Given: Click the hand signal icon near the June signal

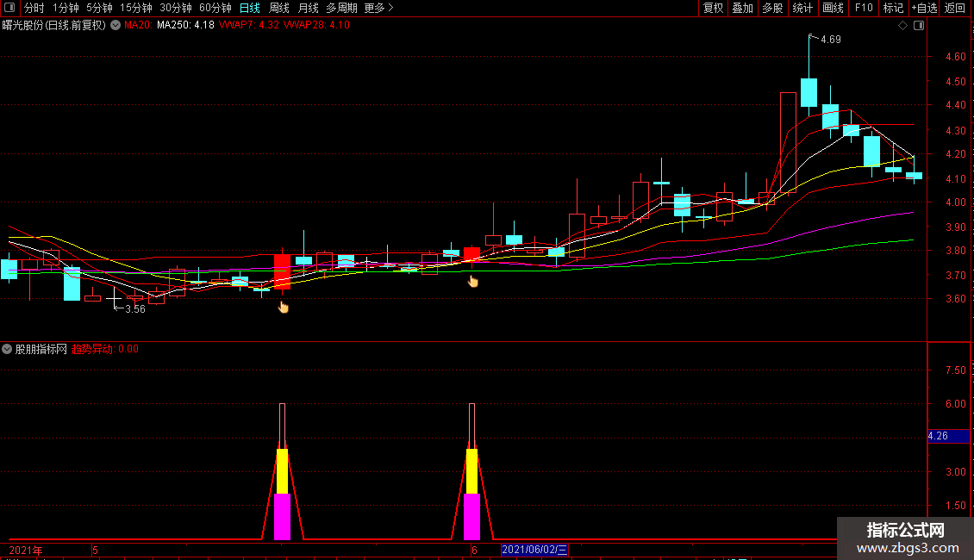Looking at the screenshot, I should tap(473, 281).
